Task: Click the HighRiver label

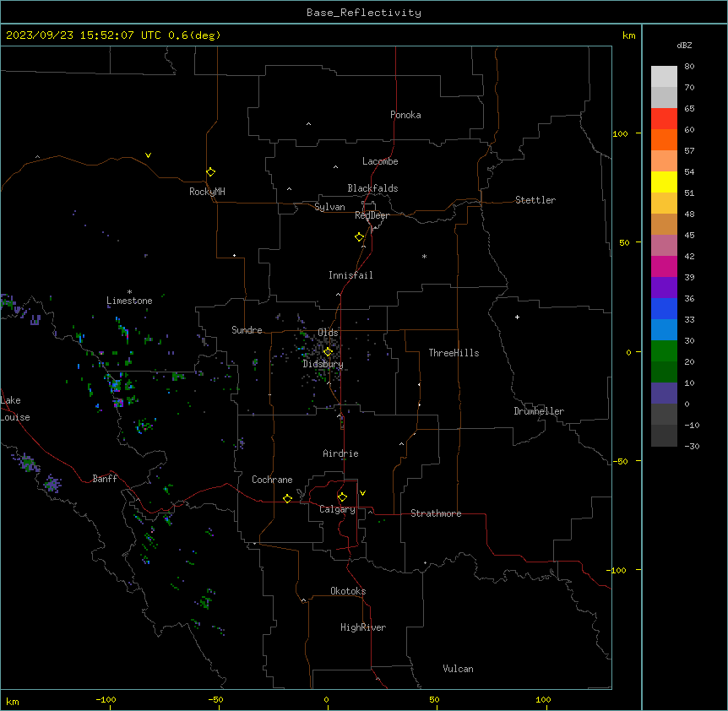Action: pos(363,627)
